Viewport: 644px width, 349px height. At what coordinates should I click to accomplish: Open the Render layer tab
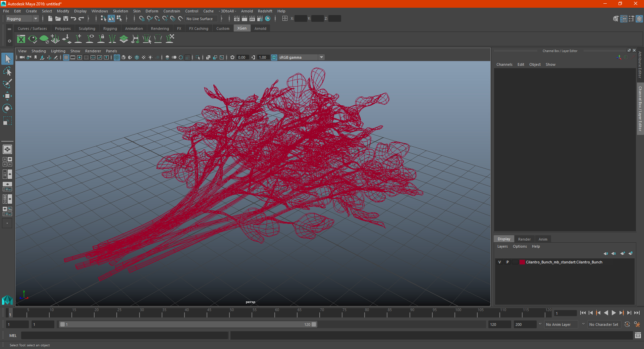coord(524,239)
